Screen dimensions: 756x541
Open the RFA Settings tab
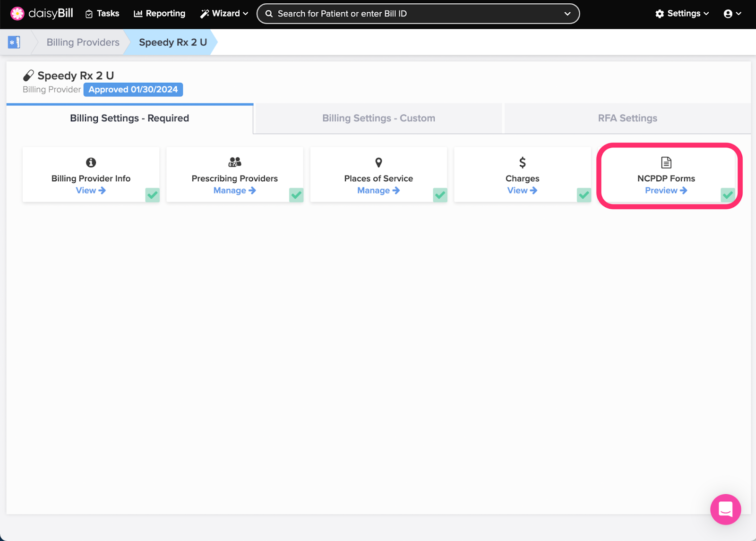627,118
